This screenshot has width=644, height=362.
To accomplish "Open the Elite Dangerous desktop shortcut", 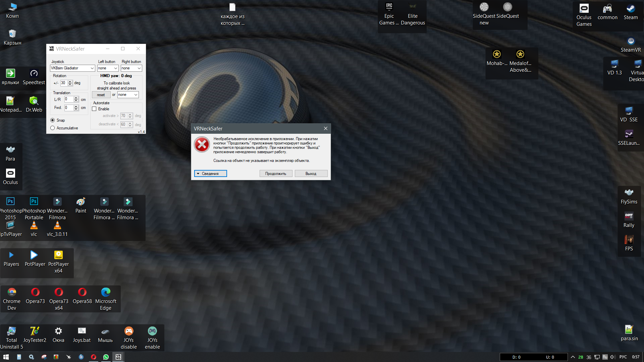I will click(413, 14).
